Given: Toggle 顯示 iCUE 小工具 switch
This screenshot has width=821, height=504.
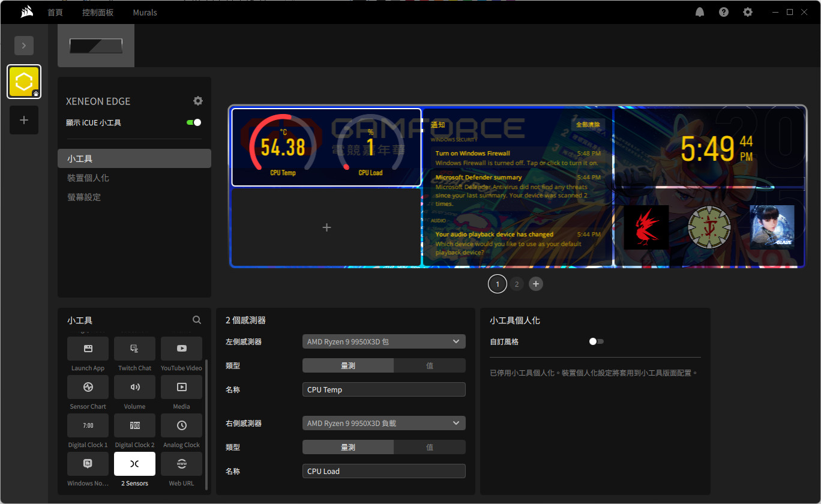Looking at the screenshot, I should tap(194, 122).
